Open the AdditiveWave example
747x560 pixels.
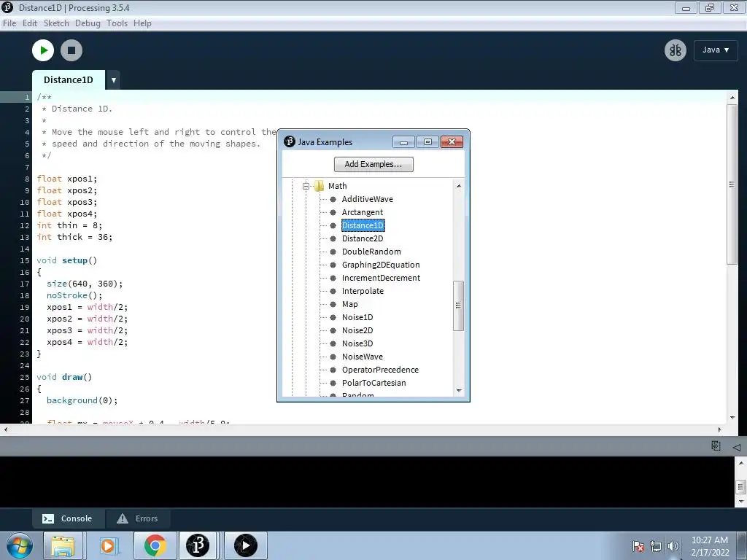(x=368, y=199)
